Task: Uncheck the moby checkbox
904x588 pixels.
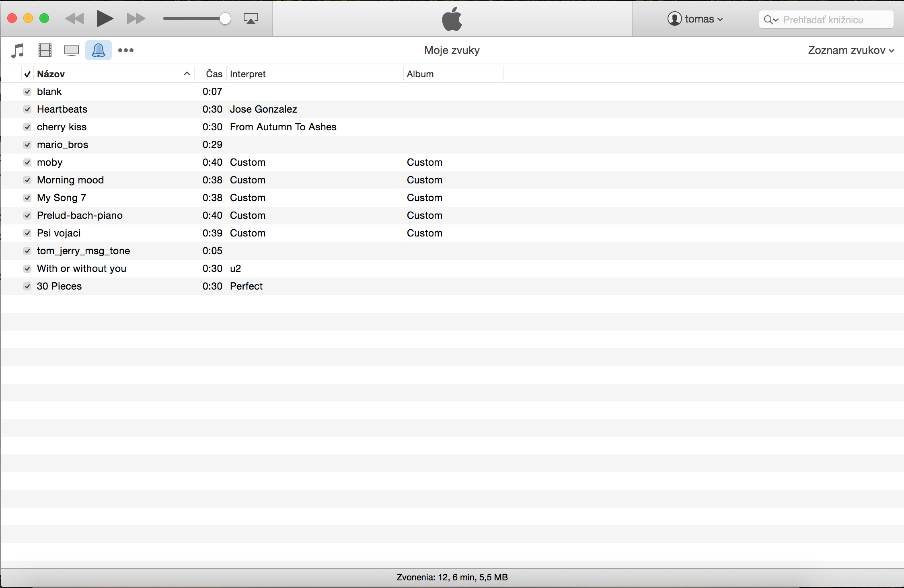Action: click(27, 162)
